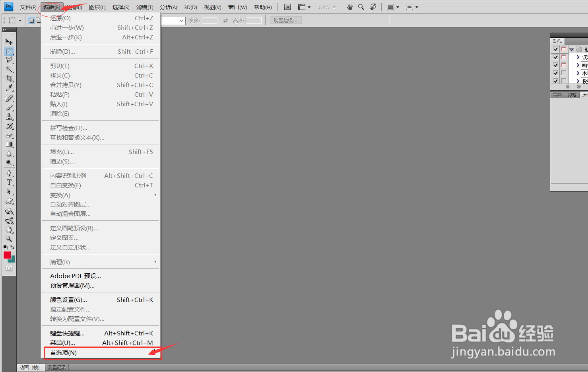
Task: Toggle checkbox for action starting with 淡
Action: pos(555,57)
